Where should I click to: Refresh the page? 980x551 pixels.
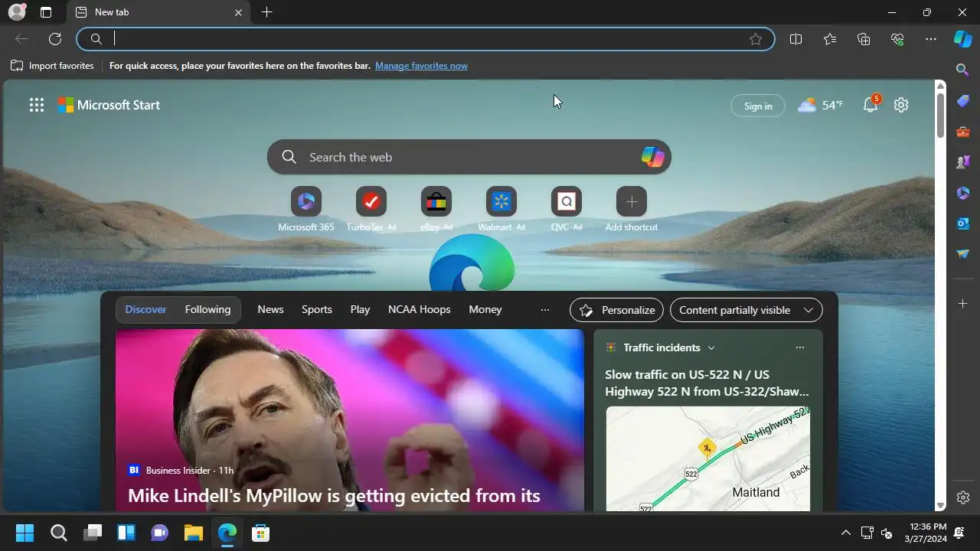coord(55,39)
